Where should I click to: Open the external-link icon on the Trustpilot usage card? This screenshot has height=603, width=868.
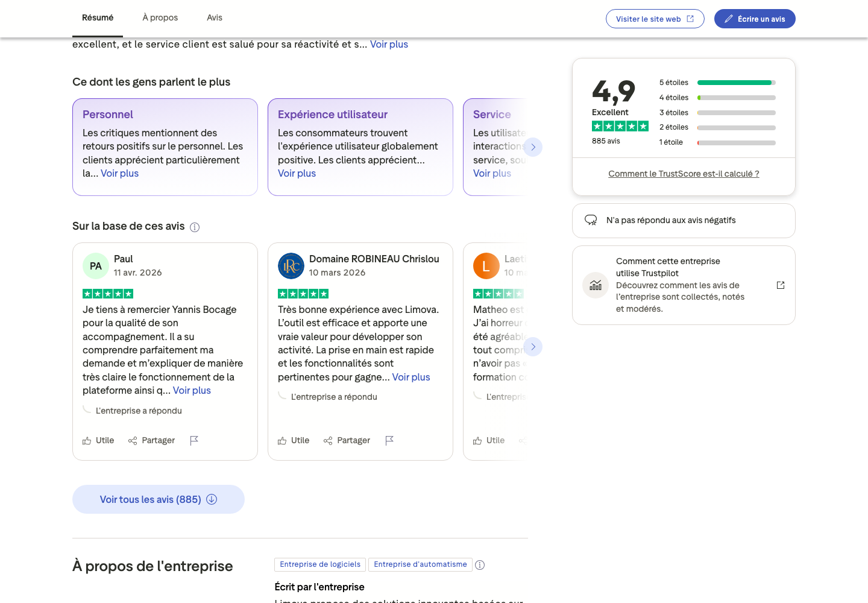(x=781, y=285)
